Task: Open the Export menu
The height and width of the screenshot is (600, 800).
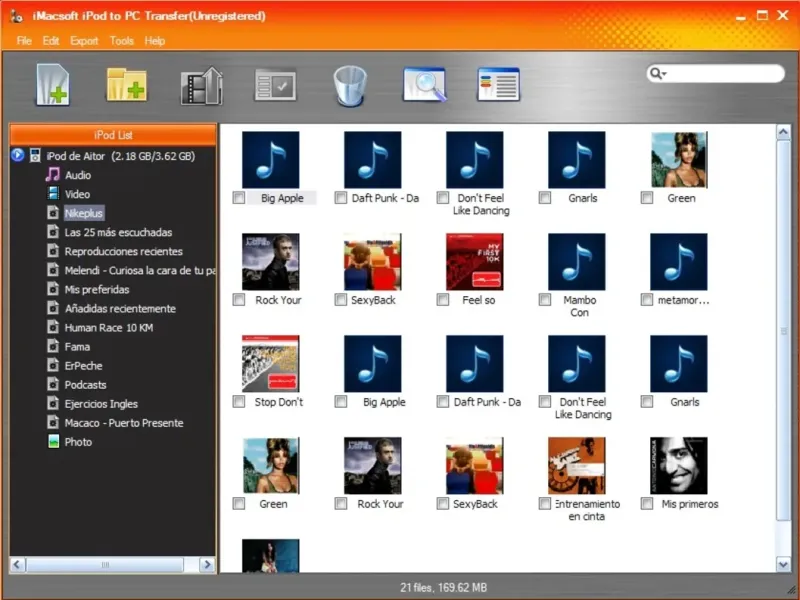Action: 84,41
